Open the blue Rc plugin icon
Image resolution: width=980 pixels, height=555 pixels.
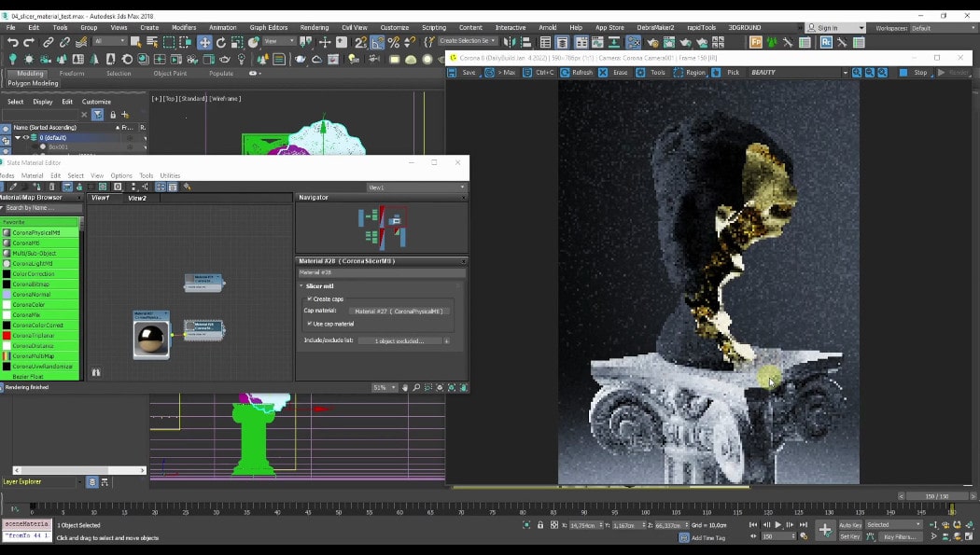826,43
